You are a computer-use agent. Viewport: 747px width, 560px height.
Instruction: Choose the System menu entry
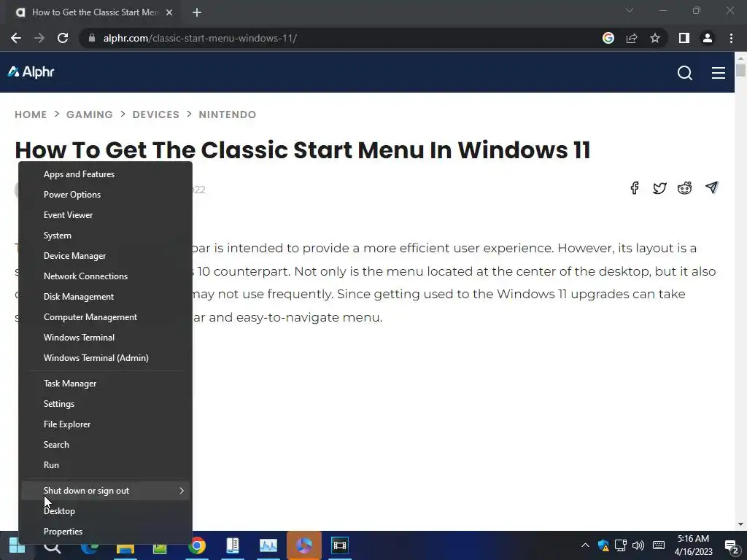coord(105,236)
